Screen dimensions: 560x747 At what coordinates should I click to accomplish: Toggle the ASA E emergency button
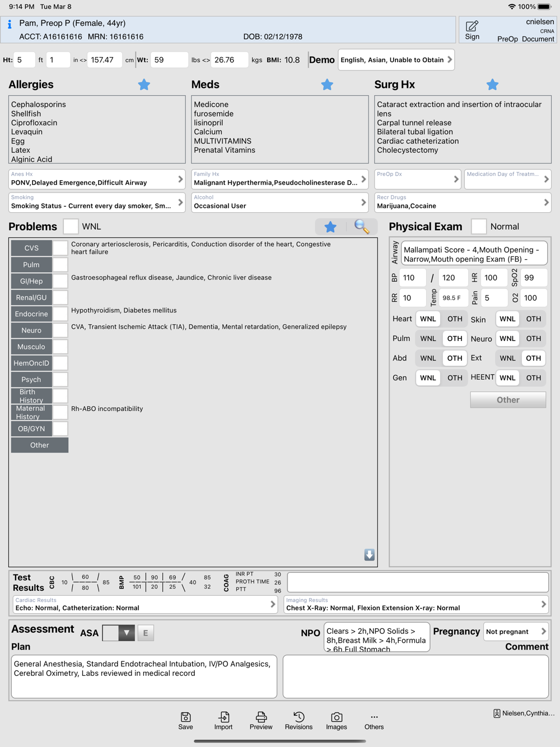[146, 633]
